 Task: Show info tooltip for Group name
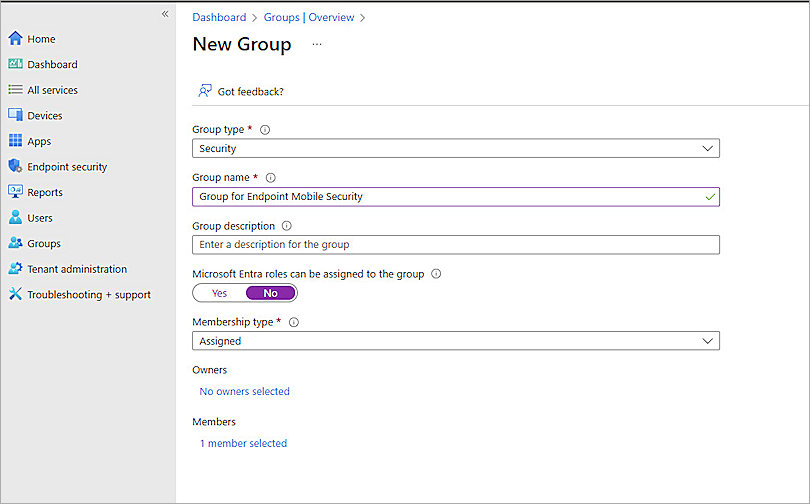(271, 178)
